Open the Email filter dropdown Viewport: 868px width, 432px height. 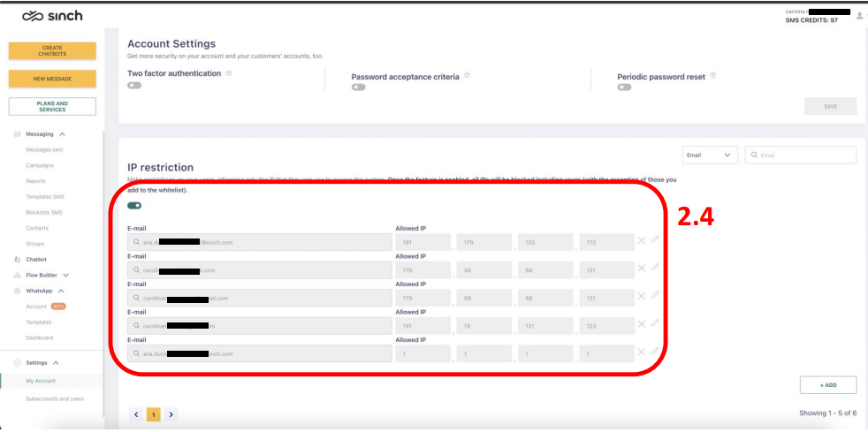point(710,155)
